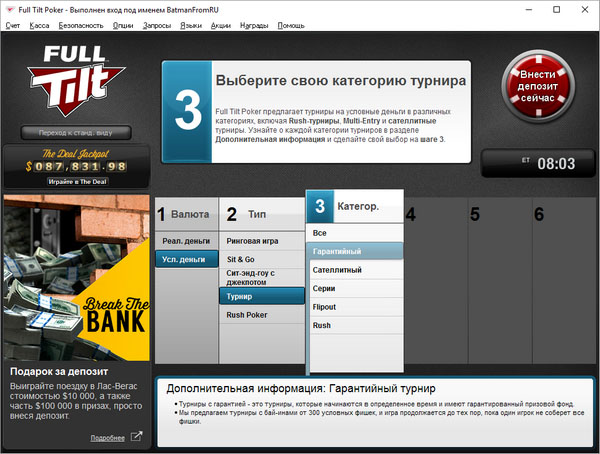Open the Касса menu

coord(39,25)
